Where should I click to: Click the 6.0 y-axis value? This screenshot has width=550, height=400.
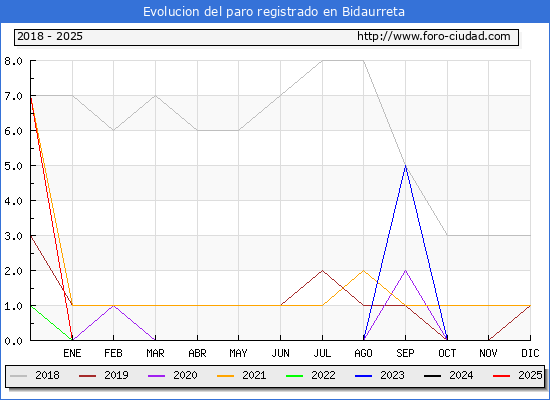[x=13, y=131]
